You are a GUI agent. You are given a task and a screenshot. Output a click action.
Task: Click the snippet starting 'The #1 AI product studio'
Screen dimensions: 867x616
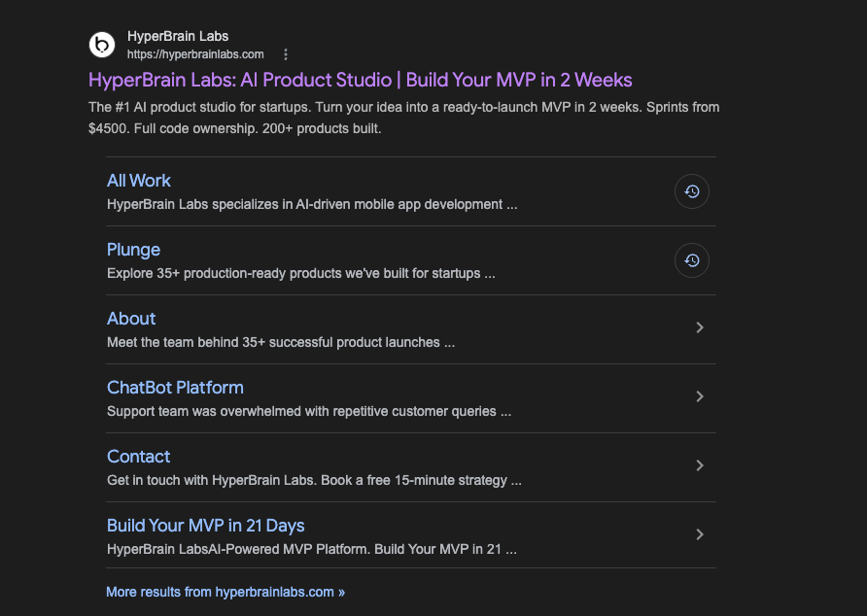pos(403,118)
